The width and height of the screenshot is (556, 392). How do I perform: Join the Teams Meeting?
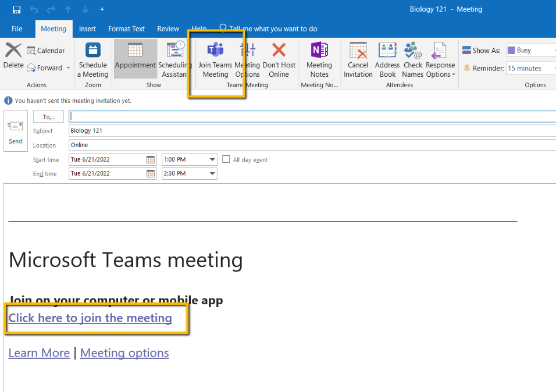215,59
